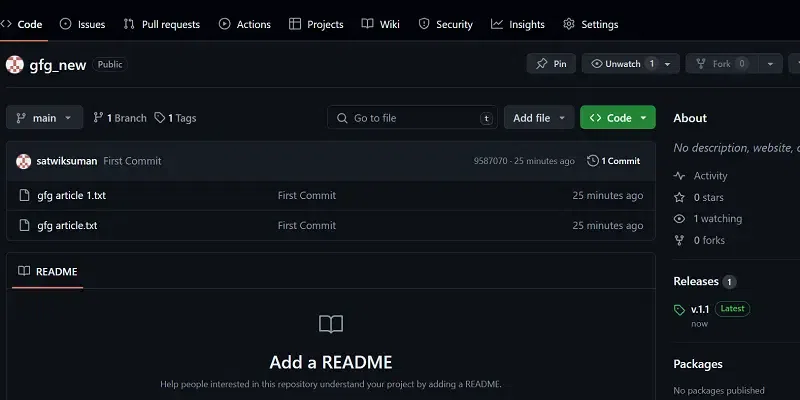Expand the Unwatch dropdown arrow
The height and width of the screenshot is (400, 800).
pyautogui.click(x=668, y=64)
